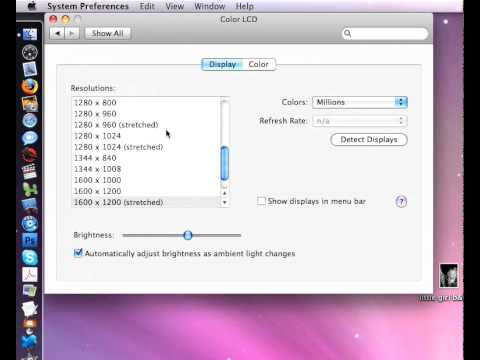The image size is (480, 360).
Task: Enable Show displays in menu bar
Action: point(261,201)
